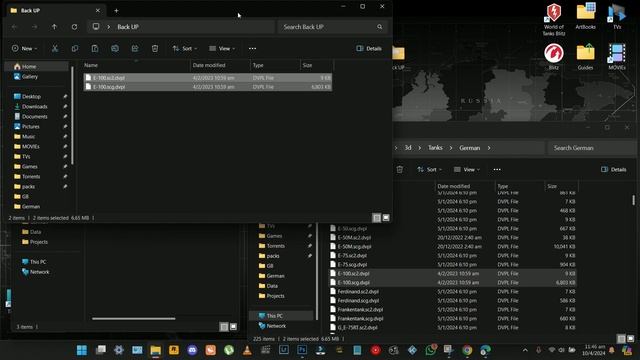Viewport: 640px width, 360px height.
Task: Refresh the Back UP folder view
Action: tap(74, 27)
